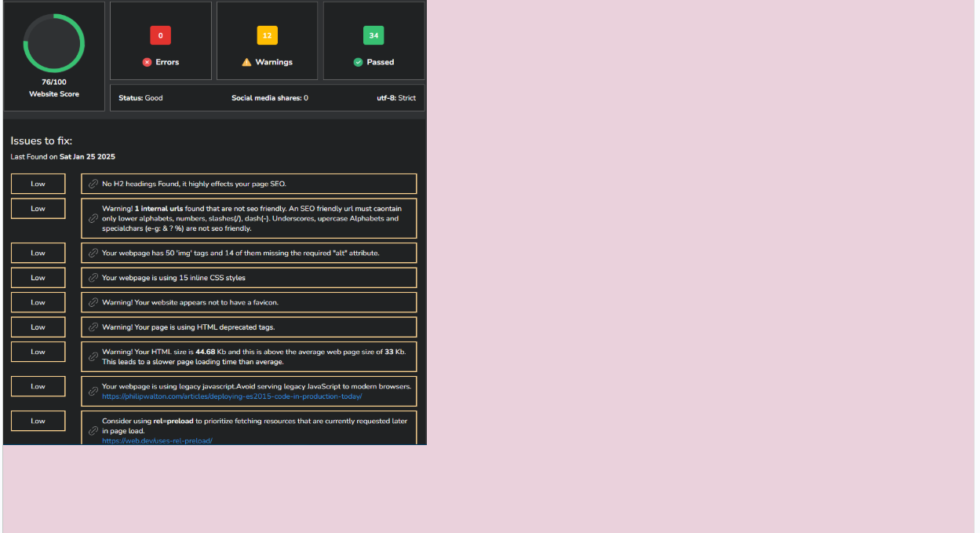Click the '34' passed count badge
The width and height of the screenshot is (980, 533).
(373, 35)
